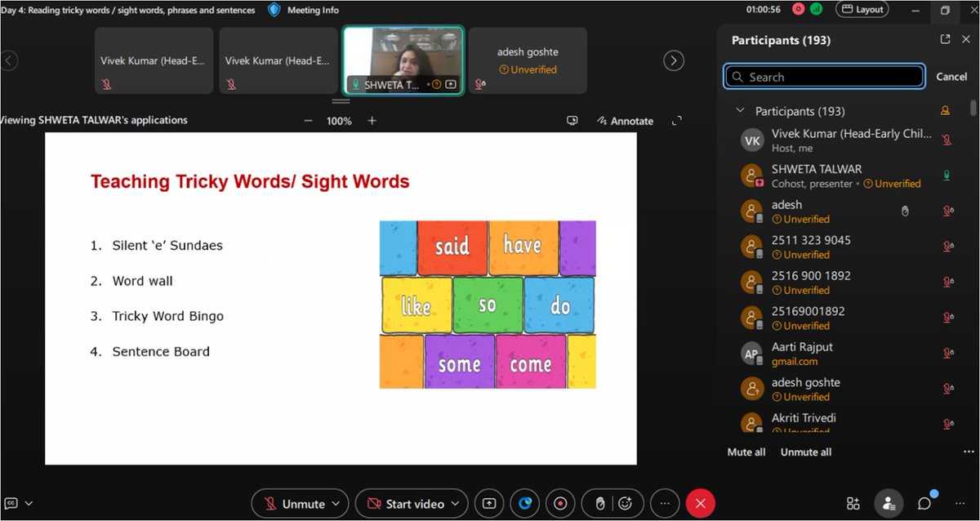Screen dimensions: 980x521
Task: Select Akriti Trivedi in participant list
Action: coord(845,421)
